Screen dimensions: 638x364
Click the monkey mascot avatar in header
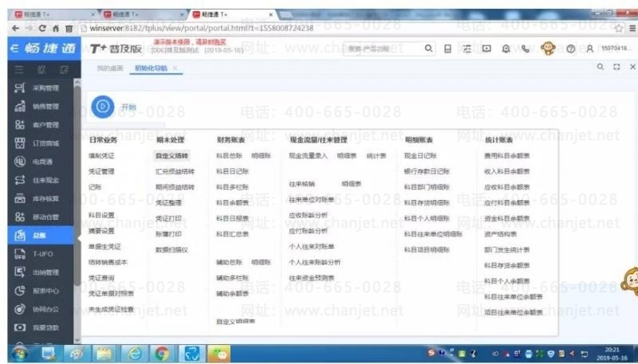[548, 49]
